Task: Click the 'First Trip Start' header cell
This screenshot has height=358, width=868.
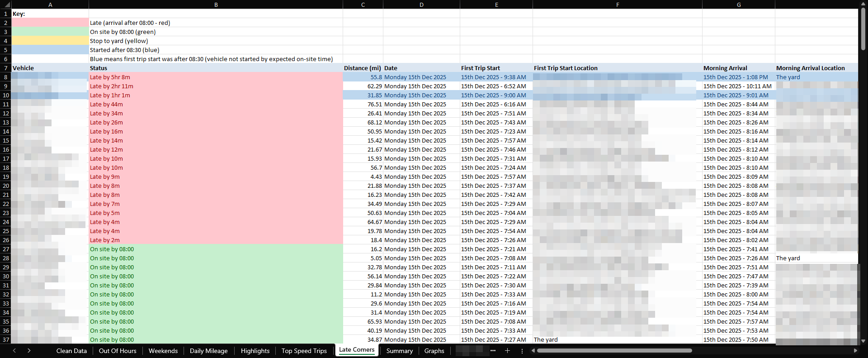Action: click(x=496, y=68)
